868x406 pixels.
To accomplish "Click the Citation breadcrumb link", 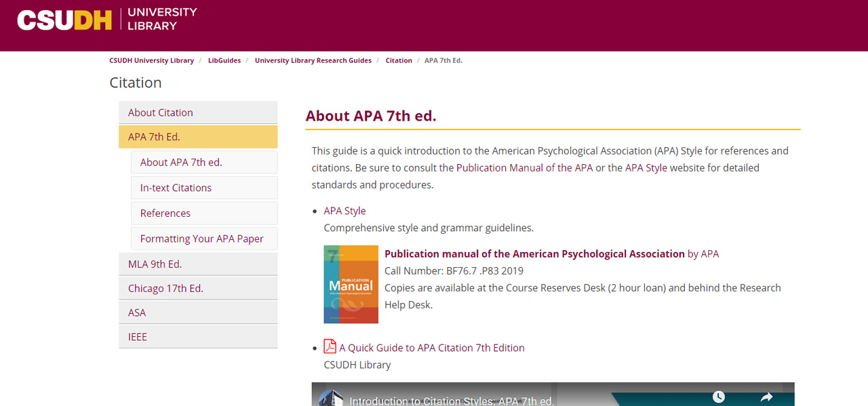I will (399, 60).
